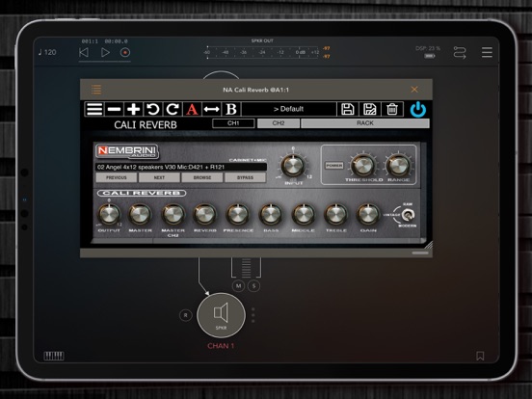
Task: Save the current preset with the floppy icon
Action: point(347,109)
